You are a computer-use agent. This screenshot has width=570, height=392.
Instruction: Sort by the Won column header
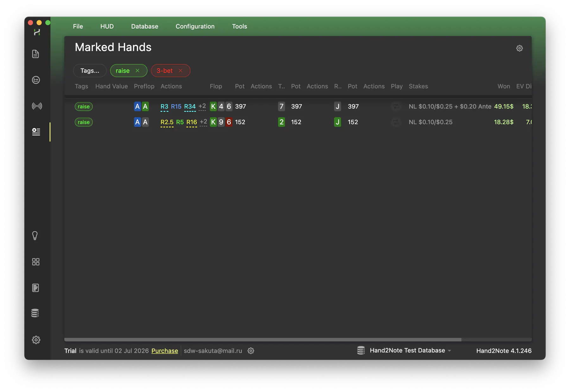(x=503, y=86)
